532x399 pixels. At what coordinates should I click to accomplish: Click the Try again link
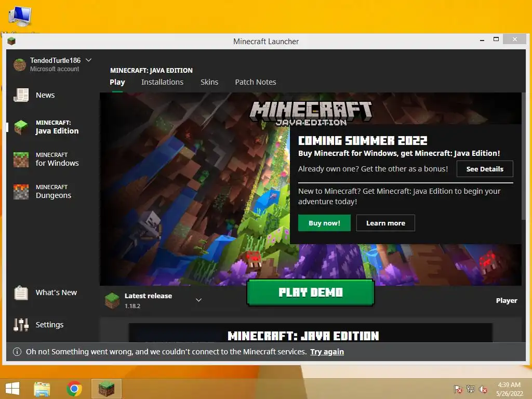(x=327, y=352)
